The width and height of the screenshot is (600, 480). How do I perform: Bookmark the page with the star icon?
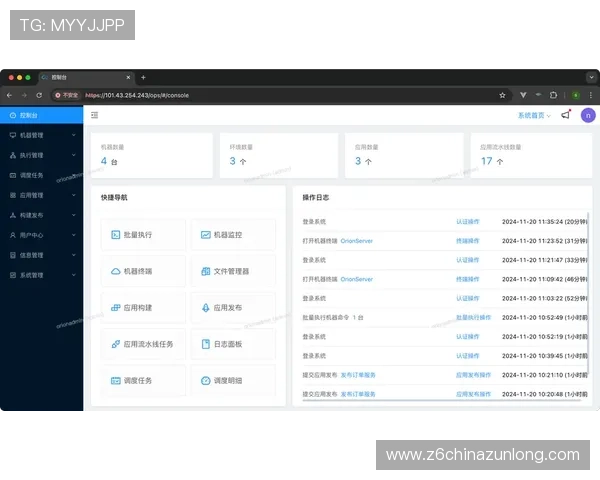point(502,95)
